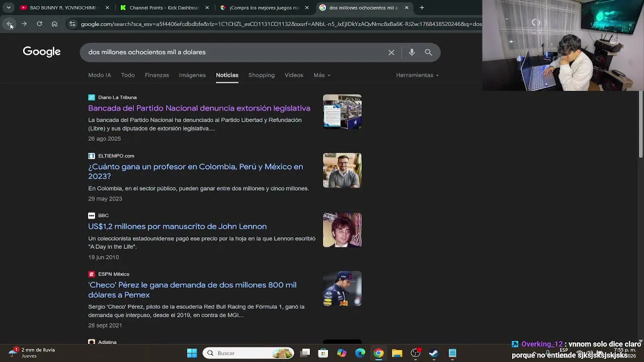Image resolution: width=644 pixels, height=362 pixels.
Task: Clear the search query with the X
Action: point(391,52)
